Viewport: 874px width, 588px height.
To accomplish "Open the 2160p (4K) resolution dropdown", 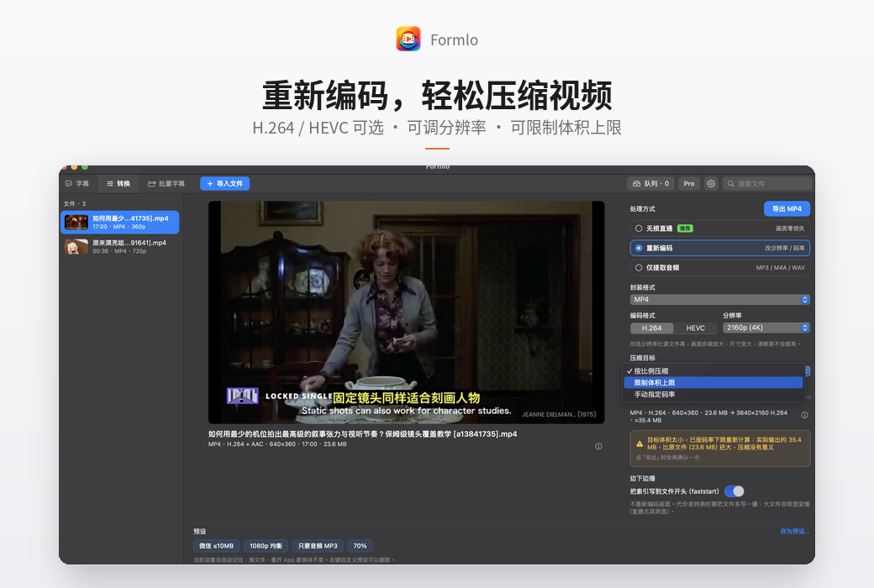I will (766, 328).
